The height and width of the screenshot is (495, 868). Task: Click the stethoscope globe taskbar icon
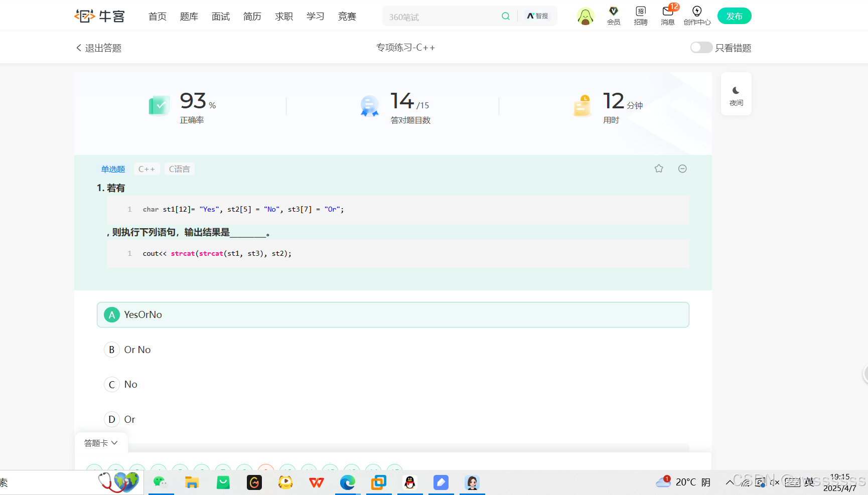119,482
